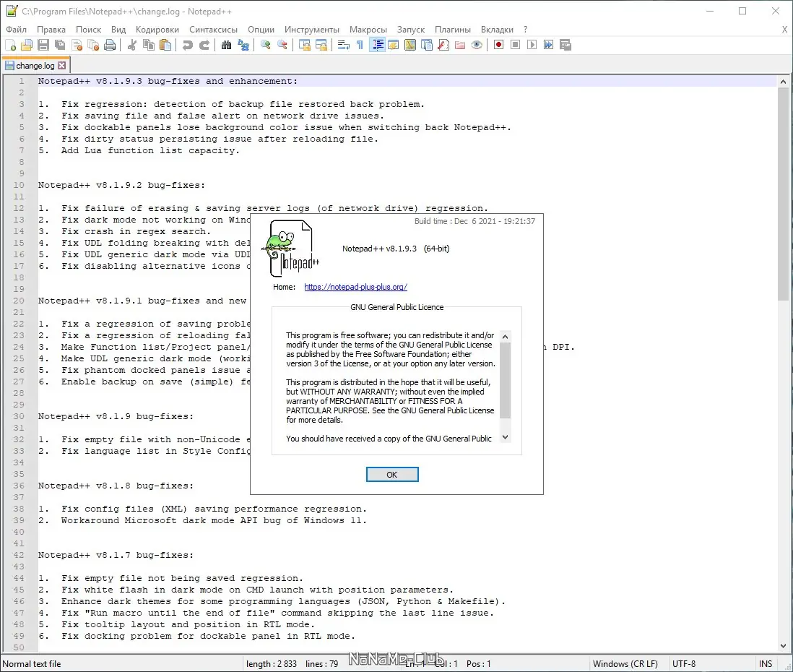Click the Close All toolbar icon
The height and width of the screenshot is (672, 793).
94,45
